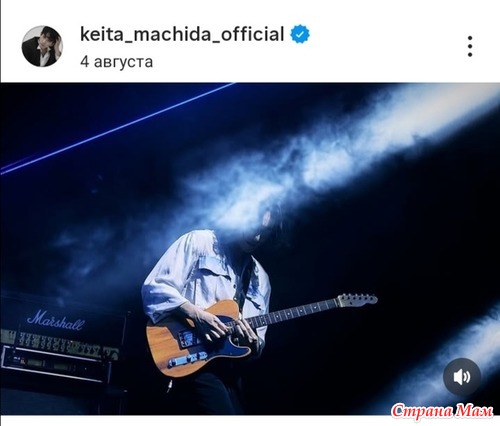
Task: Click the blue verified checkmark badge
Action: tap(300, 34)
